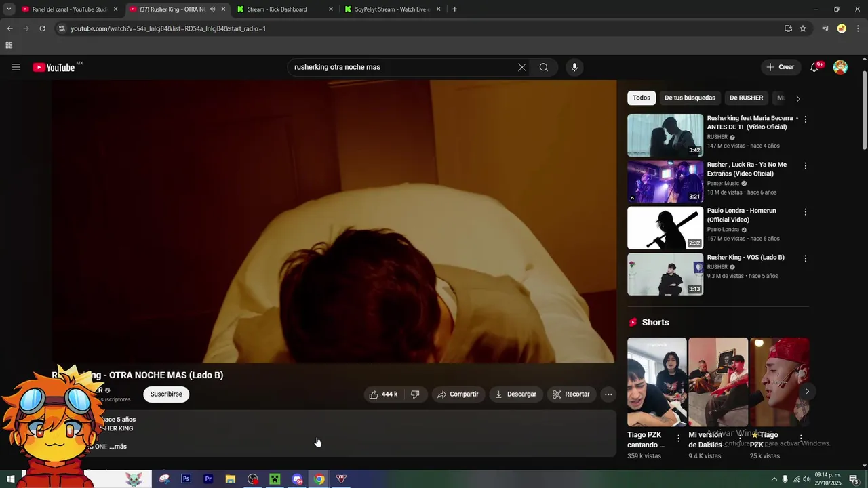Image resolution: width=868 pixels, height=488 pixels.
Task: Open the Windows action center
Action: pyautogui.click(x=854, y=479)
